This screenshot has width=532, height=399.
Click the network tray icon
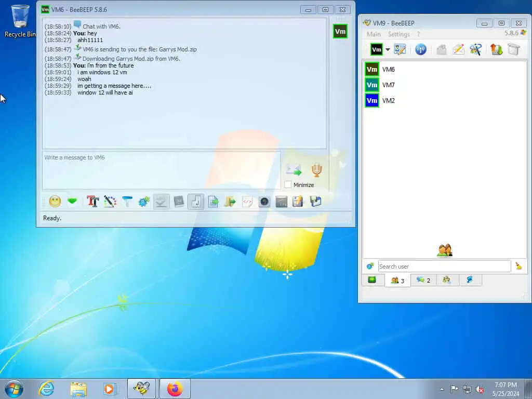click(x=467, y=389)
